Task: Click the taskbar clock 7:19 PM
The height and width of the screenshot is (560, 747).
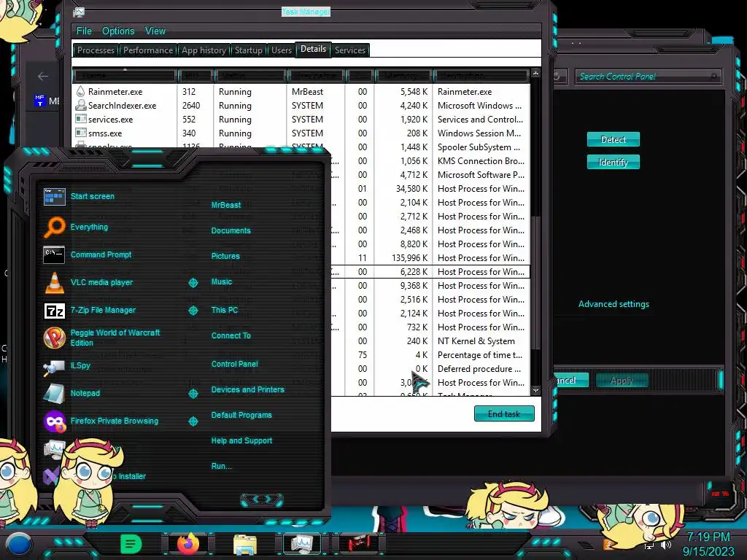Action: point(708,537)
